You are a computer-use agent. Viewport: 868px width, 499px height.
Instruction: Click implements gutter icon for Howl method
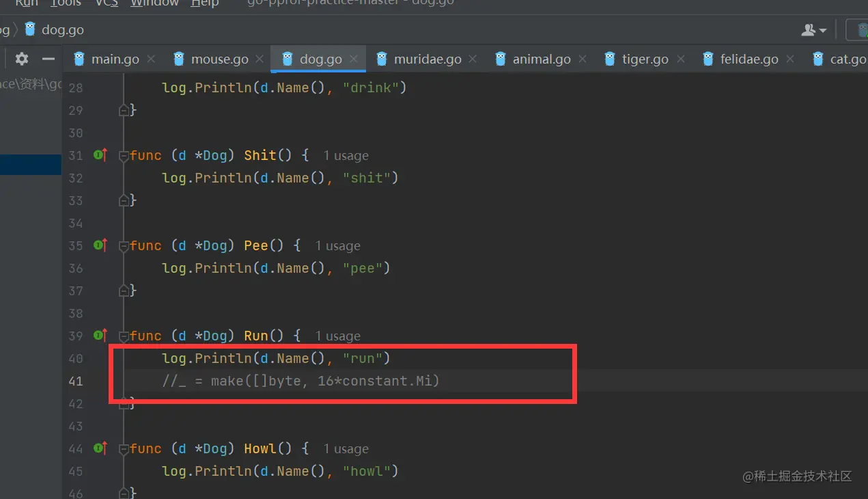pos(100,448)
